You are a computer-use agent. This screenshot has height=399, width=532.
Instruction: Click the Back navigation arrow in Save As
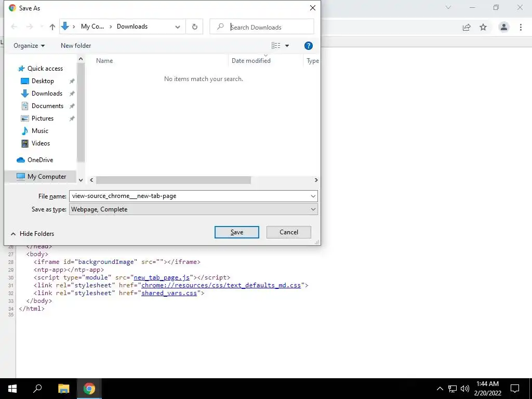tap(14, 27)
